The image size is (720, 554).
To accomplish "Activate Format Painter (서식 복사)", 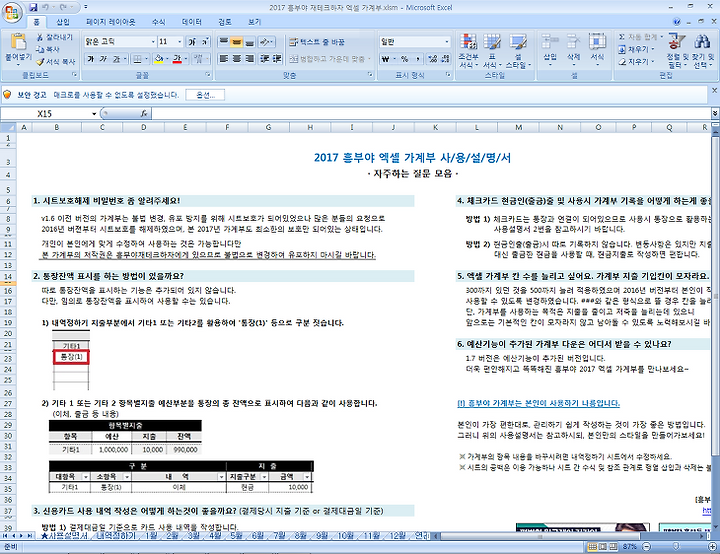I will click(x=56, y=61).
